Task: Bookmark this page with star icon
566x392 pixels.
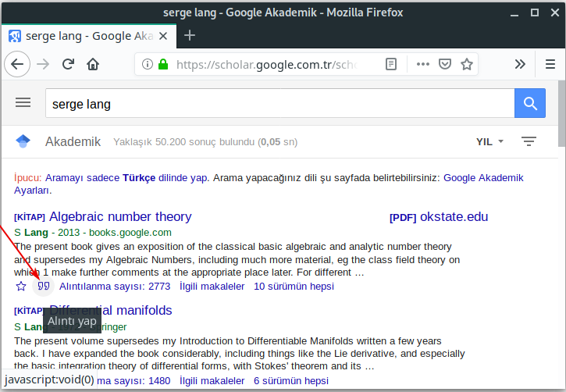Action: tap(467, 64)
